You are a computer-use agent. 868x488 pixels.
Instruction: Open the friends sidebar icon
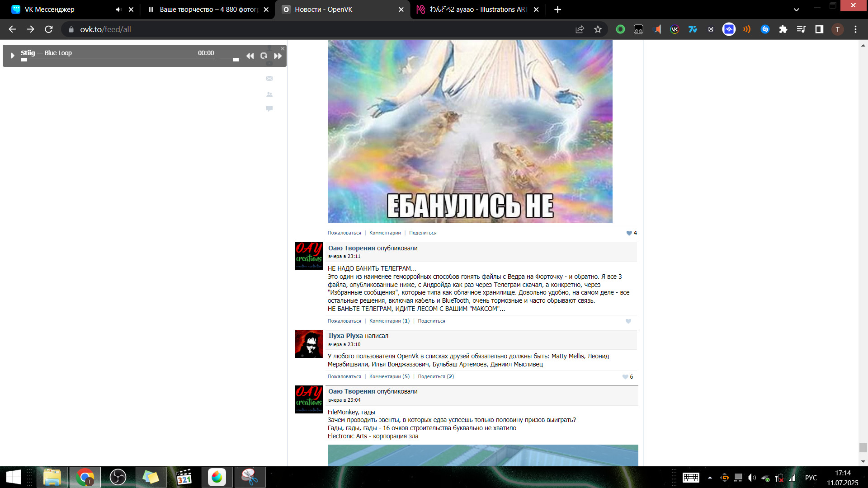tap(269, 94)
